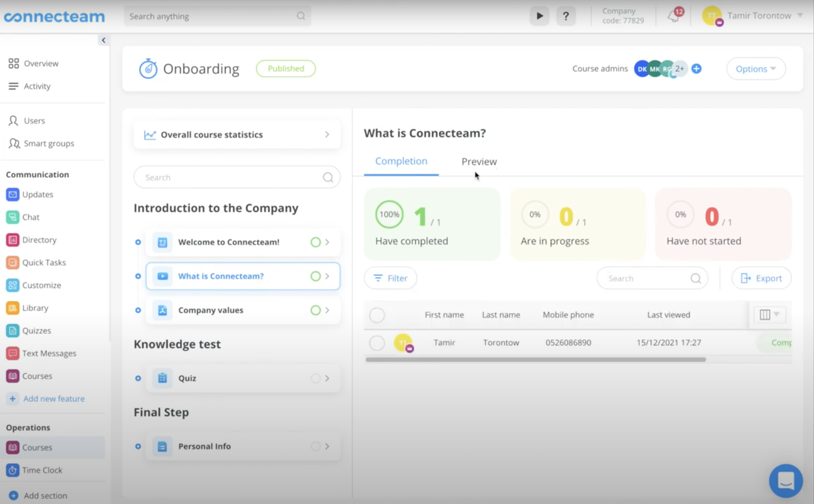Click the Time Clock icon
This screenshot has height=504, width=814.
coord(13,470)
